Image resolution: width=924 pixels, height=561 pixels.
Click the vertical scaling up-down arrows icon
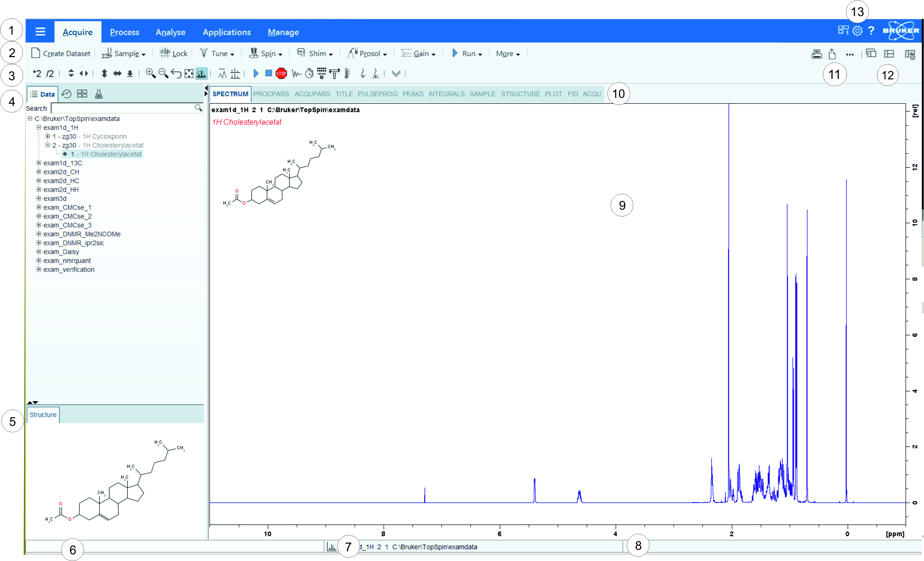pyautogui.click(x=71, y=73)
